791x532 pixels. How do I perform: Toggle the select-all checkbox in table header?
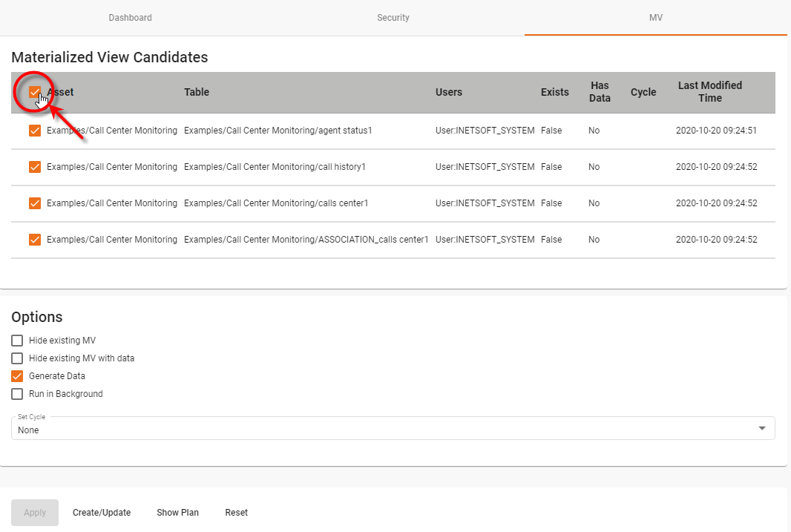click(35, 92)
